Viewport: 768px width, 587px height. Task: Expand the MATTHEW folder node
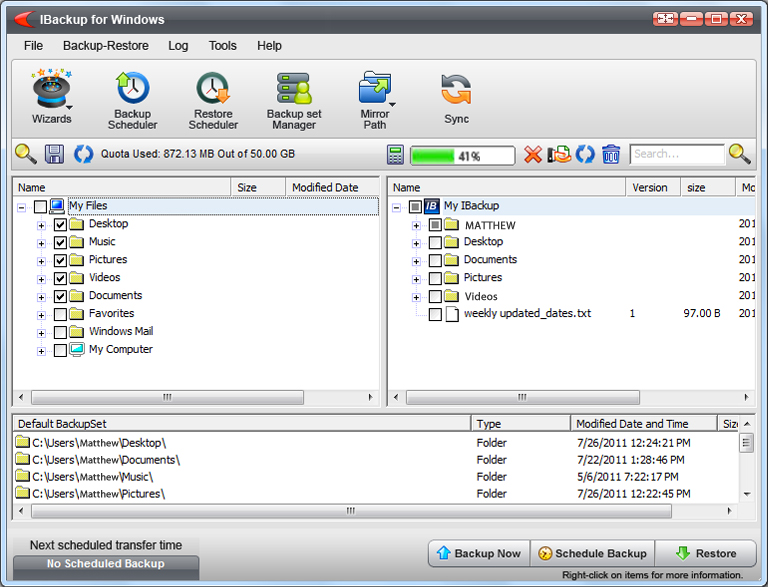(416, 226)
